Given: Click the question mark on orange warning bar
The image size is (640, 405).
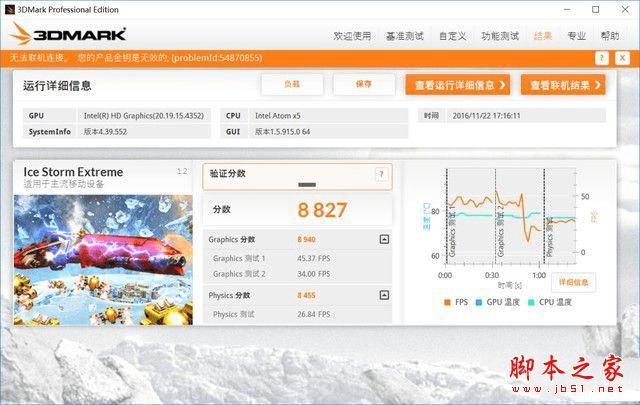Looking at the screenshot, I should (602, 58).
